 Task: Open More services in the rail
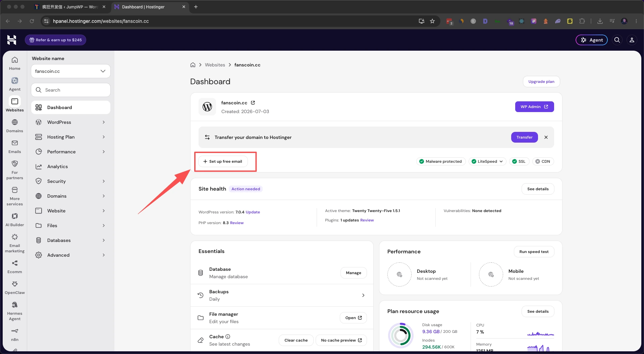point(15,196)
